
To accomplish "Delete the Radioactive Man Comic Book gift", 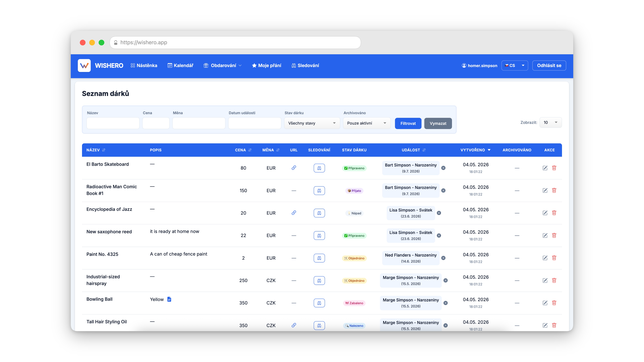I will [x=554, y=190].
